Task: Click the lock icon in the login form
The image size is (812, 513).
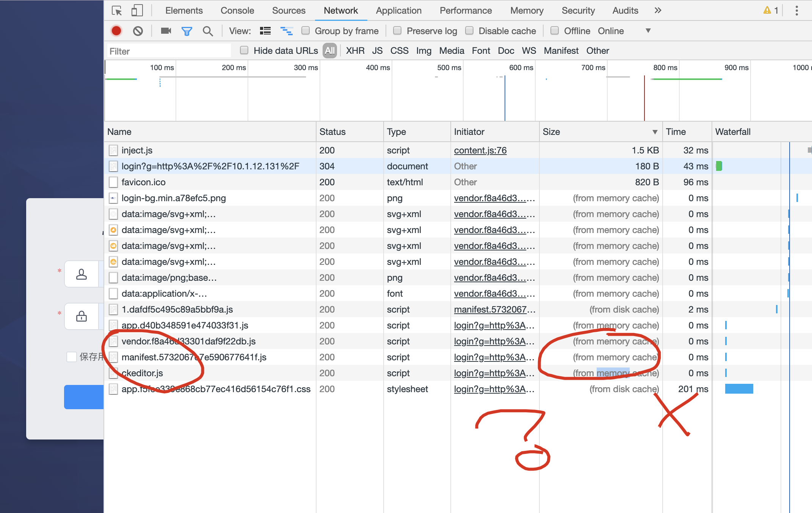Action: [82, 316]
